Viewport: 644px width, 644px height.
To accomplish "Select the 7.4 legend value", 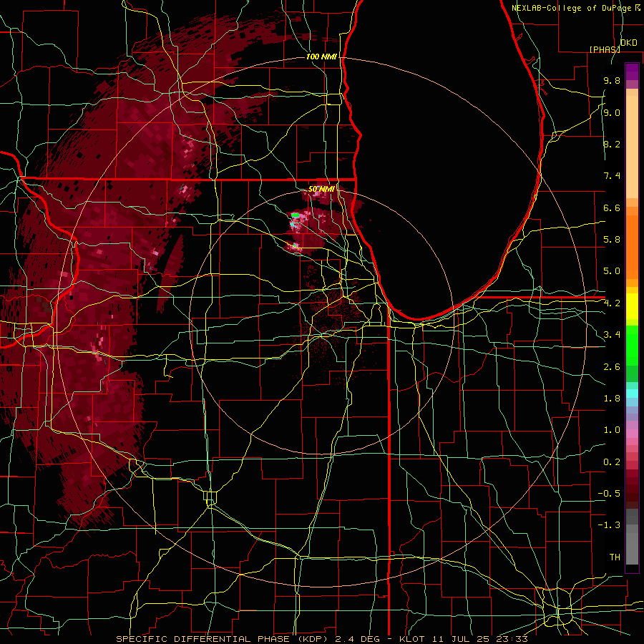I will (x=612, y=176).
